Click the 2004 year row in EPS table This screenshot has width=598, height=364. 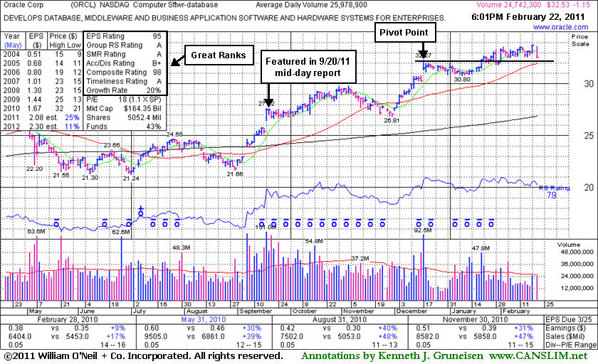42,54
